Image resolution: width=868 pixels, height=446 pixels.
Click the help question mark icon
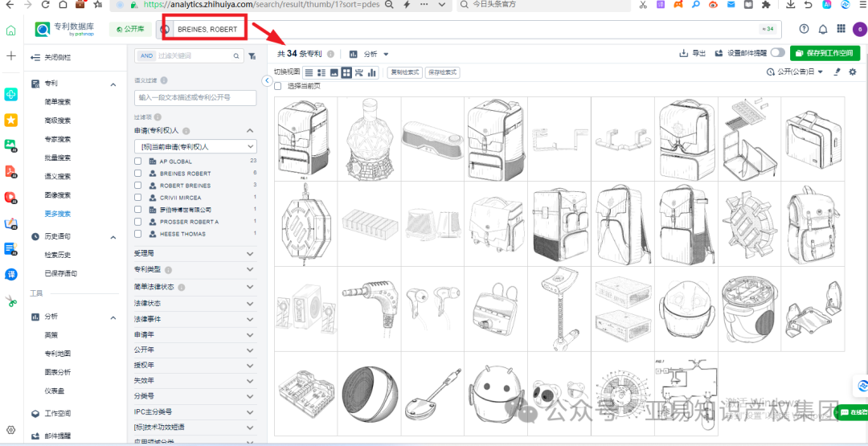pyautogui.click(x=805, y=29)
